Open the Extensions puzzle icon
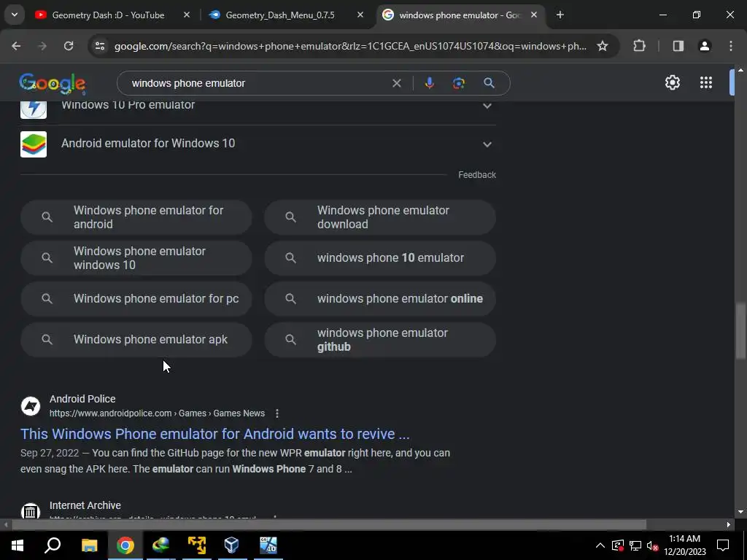The width and height of the screenshot is (747, 560). click(x=639, y=46)
